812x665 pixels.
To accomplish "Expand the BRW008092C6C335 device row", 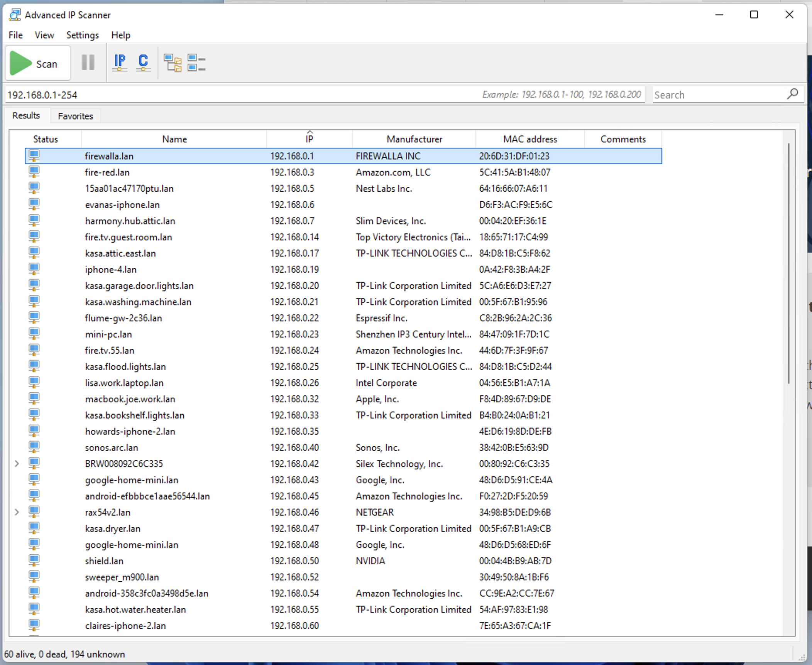I will 17,463.
